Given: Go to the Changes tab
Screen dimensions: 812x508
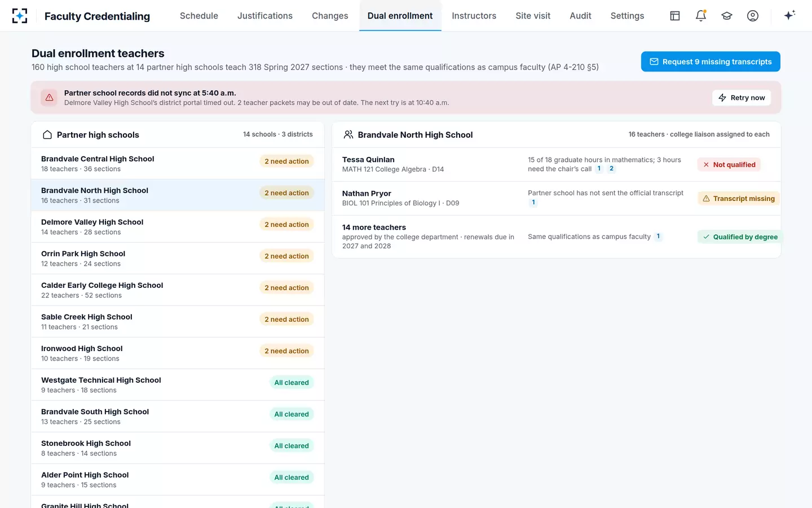Looking at the screenshot, I should click(x=330, y=16).
